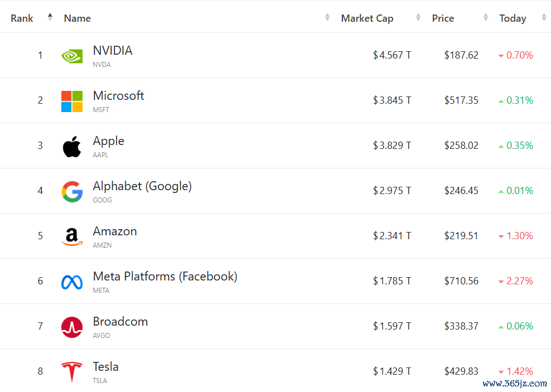
Task: Click the Broadcom red logo
Action: pos(72,327)
